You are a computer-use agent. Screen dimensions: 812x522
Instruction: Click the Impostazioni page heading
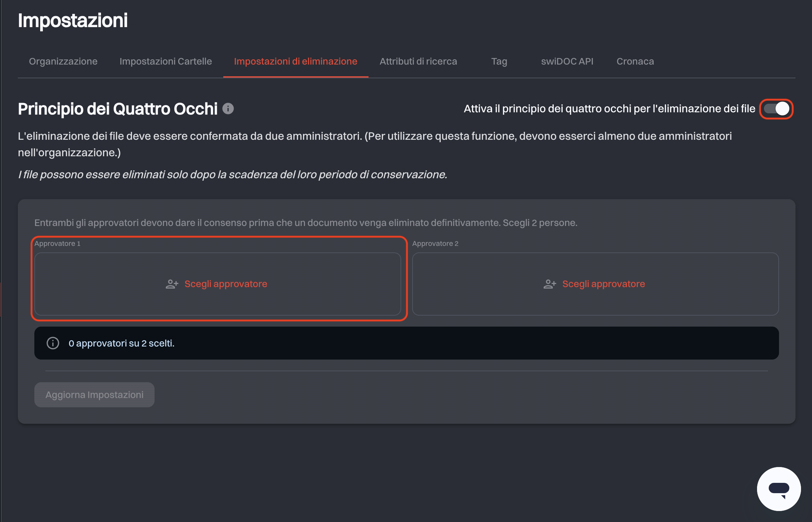(x=73, y=21)
